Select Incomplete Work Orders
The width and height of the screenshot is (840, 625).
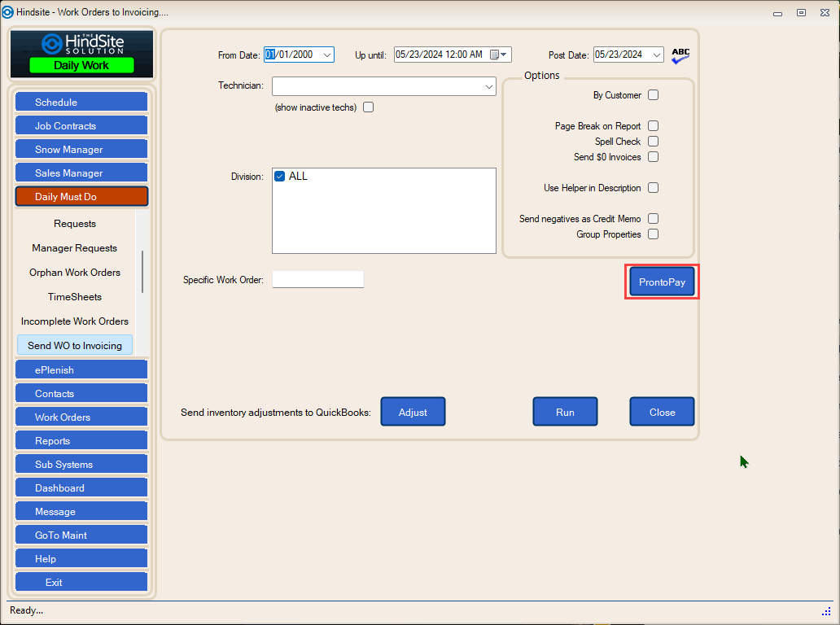tap(75, 321)
